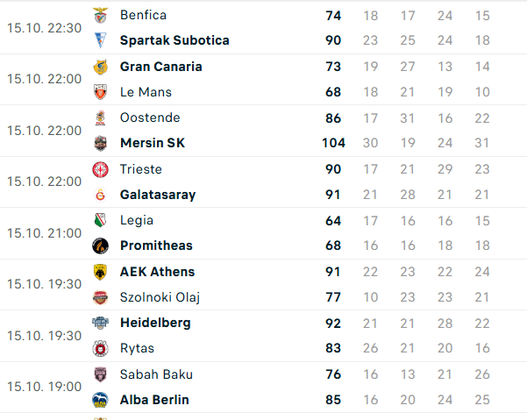Open the Le Mans team link
Viewport: 527px width, 420px height.
[x=146, y=92]
